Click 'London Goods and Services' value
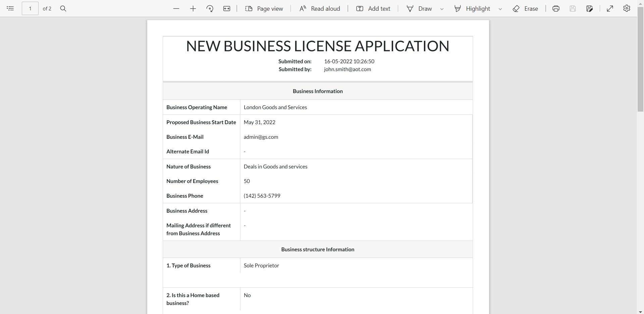 [275, 107]
